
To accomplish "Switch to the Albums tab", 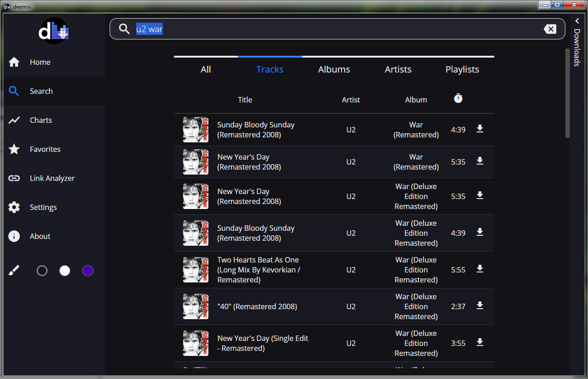I will coord(334,69).
